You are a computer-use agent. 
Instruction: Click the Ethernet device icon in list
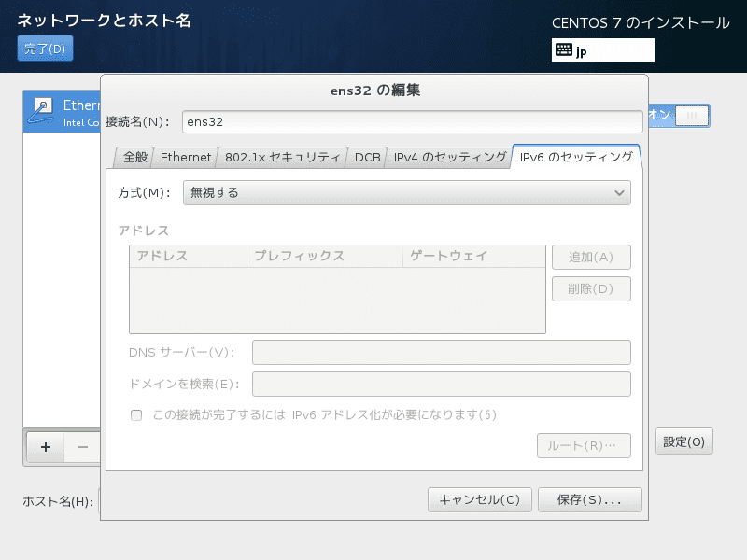[43, 110]
